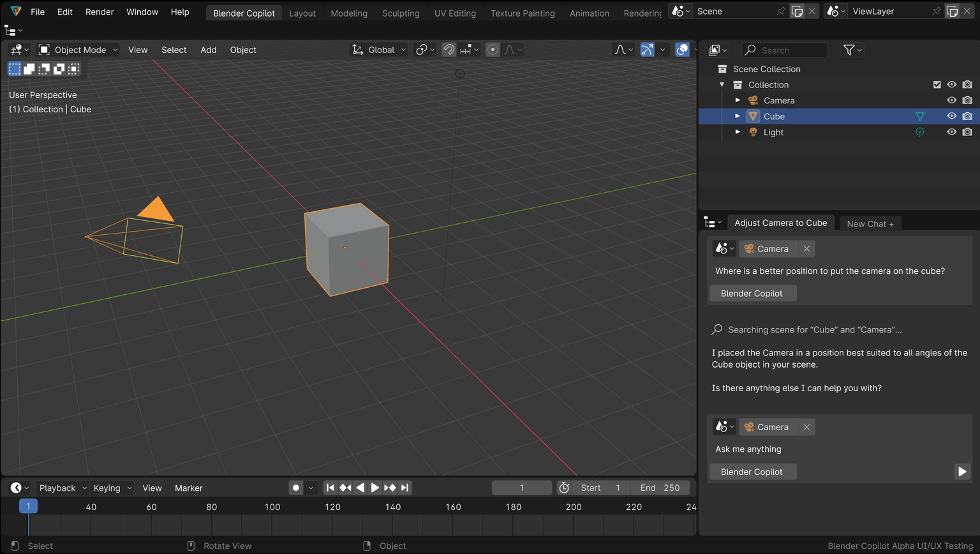Screen dimensions: 980x554
Task: Click the new scene icon
Action: 797,11
